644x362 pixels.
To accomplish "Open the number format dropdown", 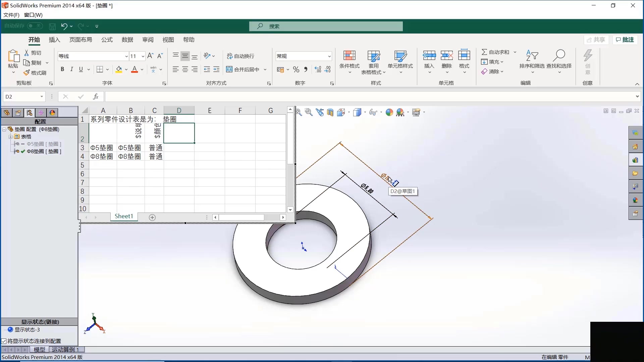I will click(329, 56).
